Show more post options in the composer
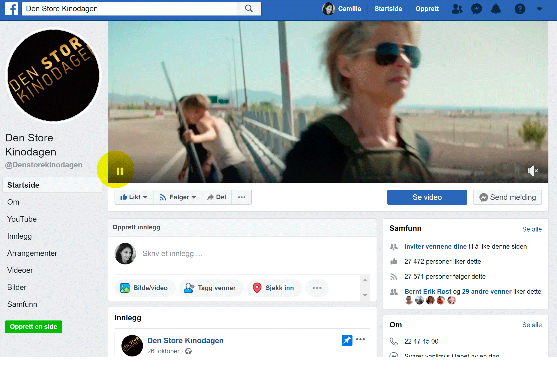557x392 pixels. click(317, 288)
